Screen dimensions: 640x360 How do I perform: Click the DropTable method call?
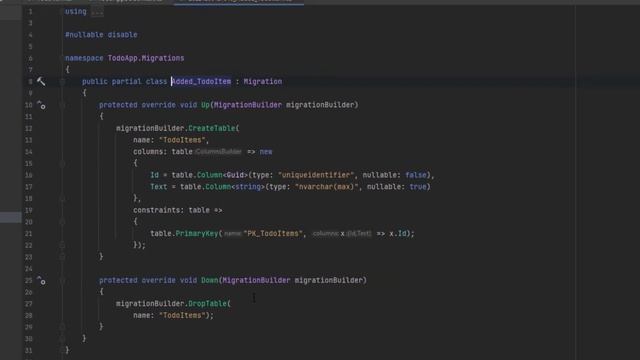207,304
